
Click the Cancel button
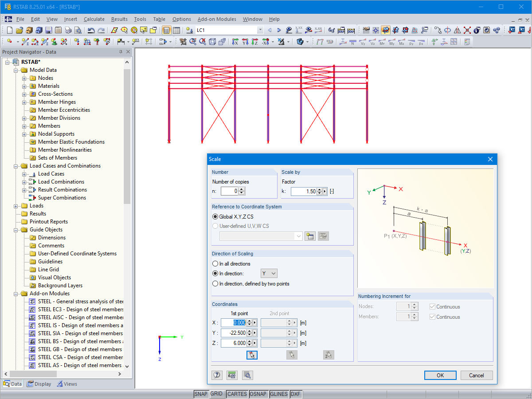[477, 375]
